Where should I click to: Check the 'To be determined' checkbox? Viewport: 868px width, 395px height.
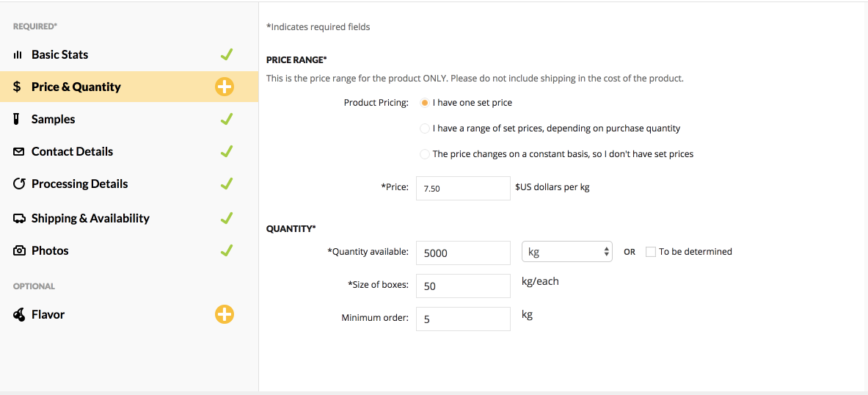651,252
